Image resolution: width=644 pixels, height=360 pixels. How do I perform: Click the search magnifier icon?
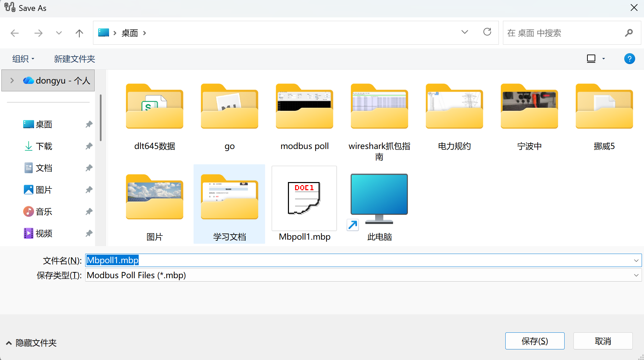[x=629, y=33]
